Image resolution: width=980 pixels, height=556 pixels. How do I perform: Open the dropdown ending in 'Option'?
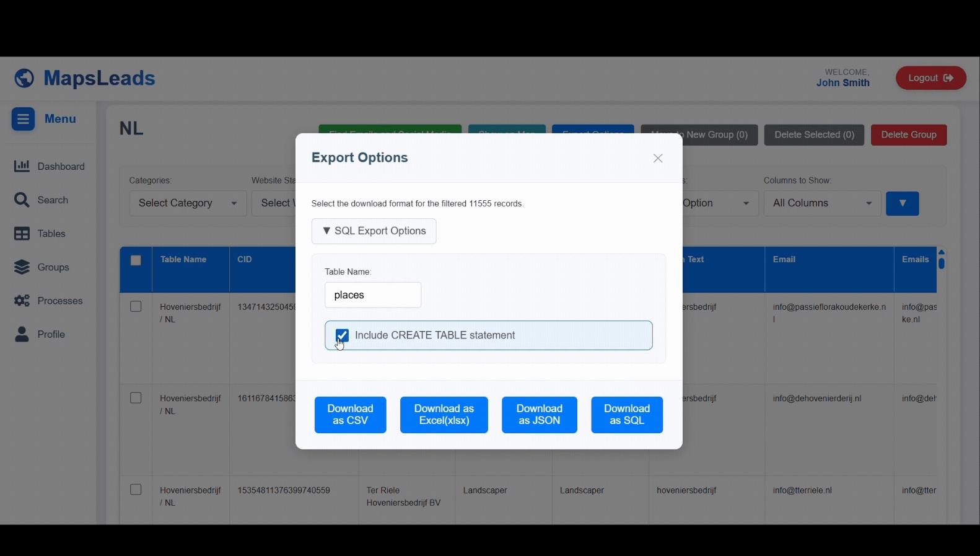(x=720, y=203)
